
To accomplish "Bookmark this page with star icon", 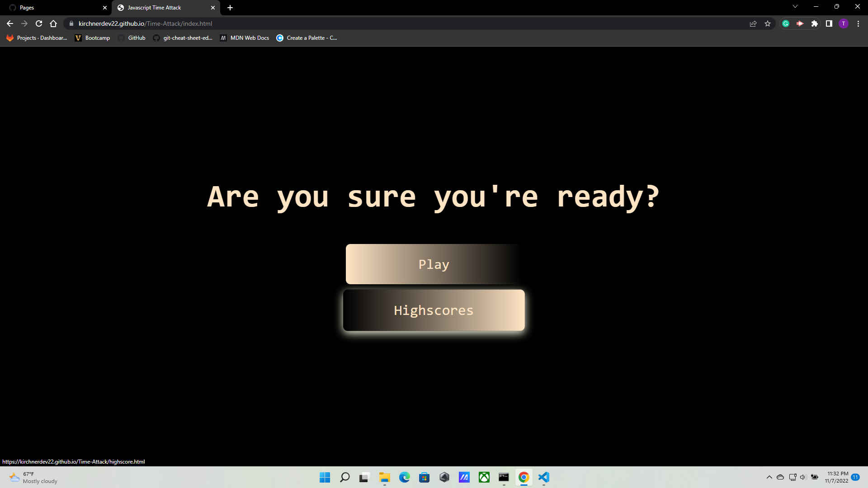I will (768, 23).
